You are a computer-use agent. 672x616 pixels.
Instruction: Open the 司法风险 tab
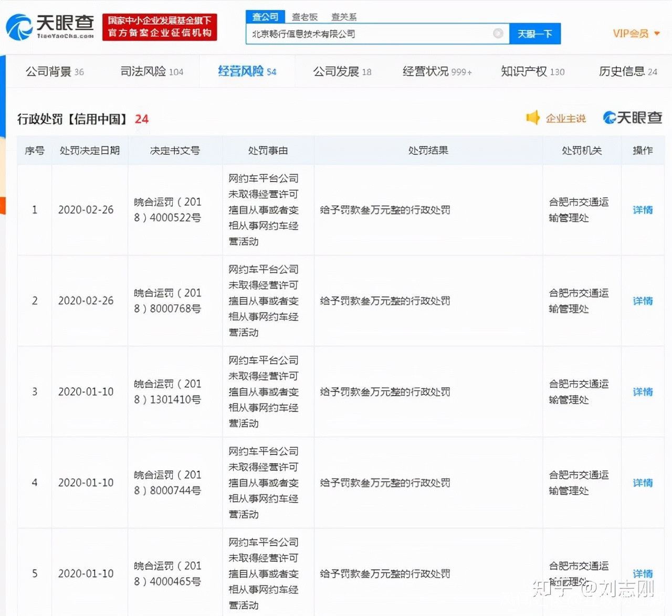point(152,71)
